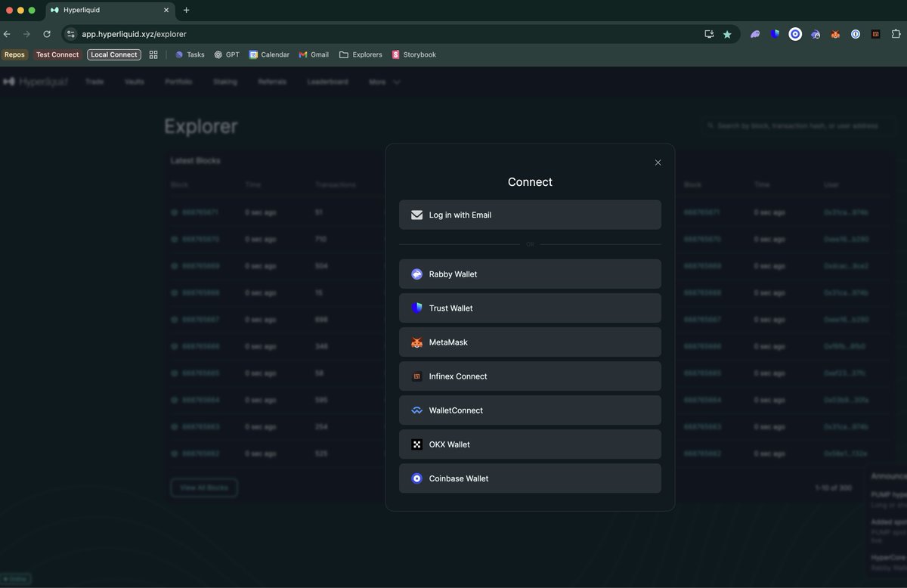Viewport: 907px width, 588px height.
Task: Go to Trade in top navigation
Action: point(94,82)
